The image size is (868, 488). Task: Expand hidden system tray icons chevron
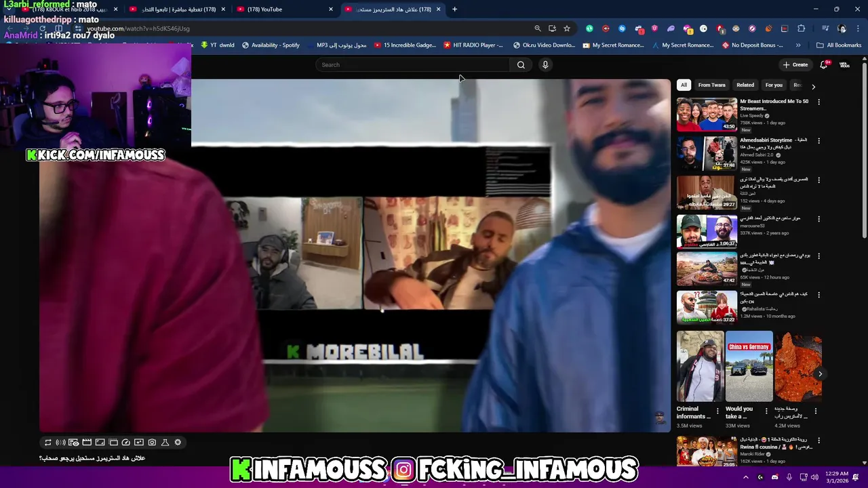[x=745, y=477]
